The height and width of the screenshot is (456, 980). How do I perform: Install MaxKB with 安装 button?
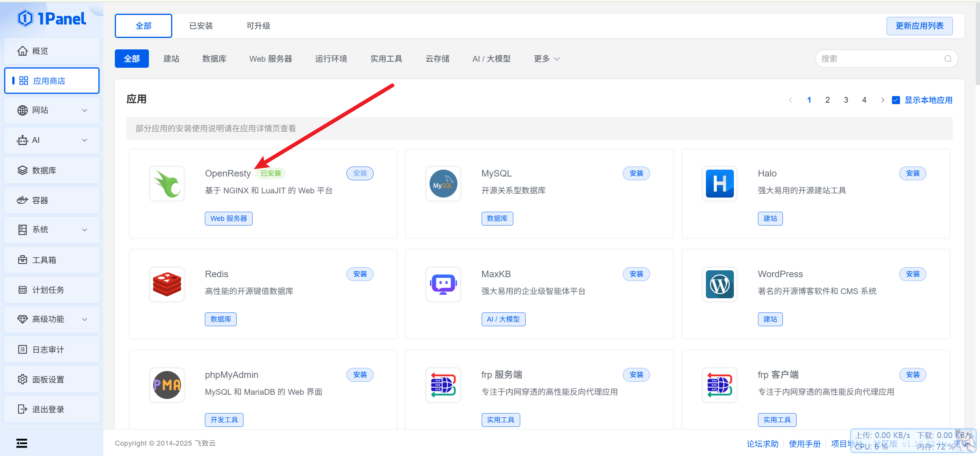pyautogui.click(x=636, y=274)
